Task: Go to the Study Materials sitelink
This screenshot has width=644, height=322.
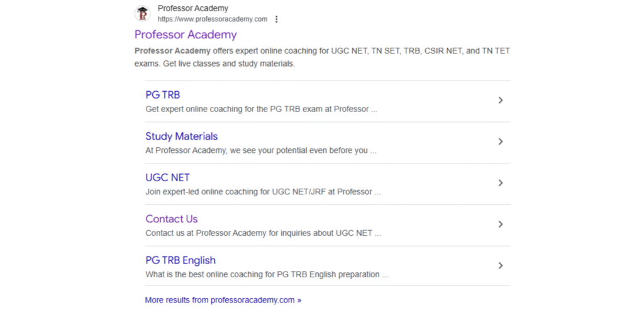Action: click(181, 136)
